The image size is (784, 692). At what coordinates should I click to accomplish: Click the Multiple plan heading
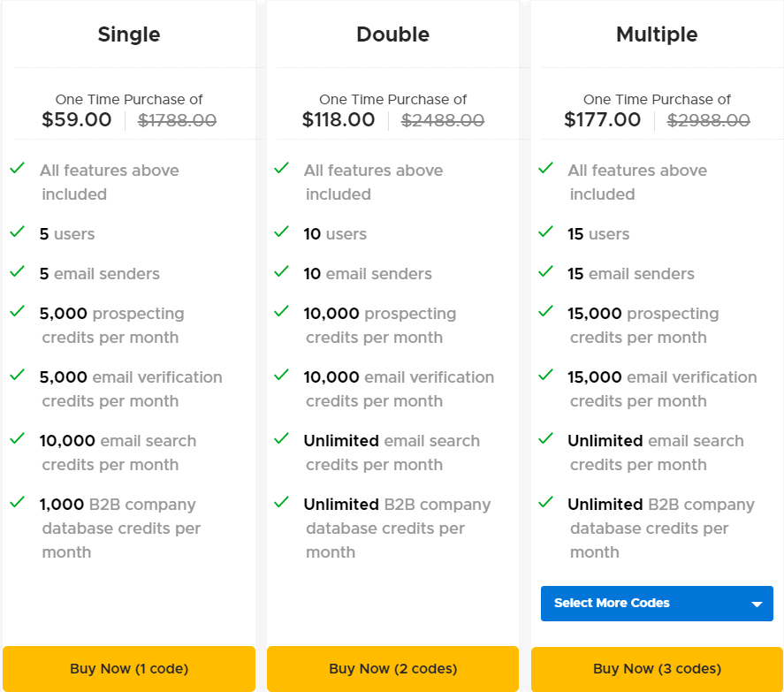(x=657, y=34)
